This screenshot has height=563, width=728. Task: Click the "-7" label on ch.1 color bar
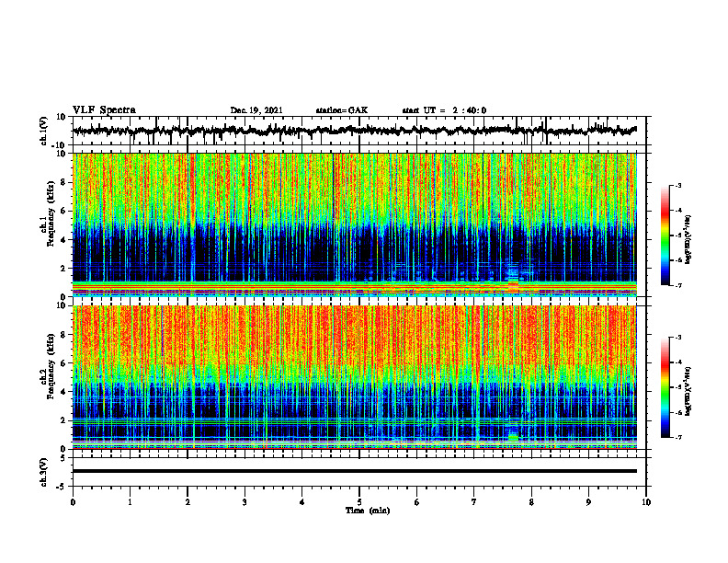click(678, 285)
